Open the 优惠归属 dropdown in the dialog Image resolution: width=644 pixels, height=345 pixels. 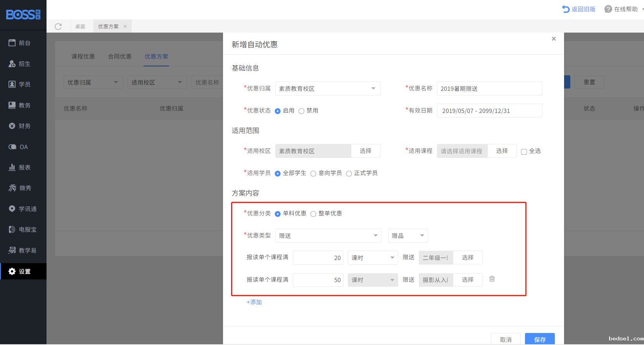328,88
